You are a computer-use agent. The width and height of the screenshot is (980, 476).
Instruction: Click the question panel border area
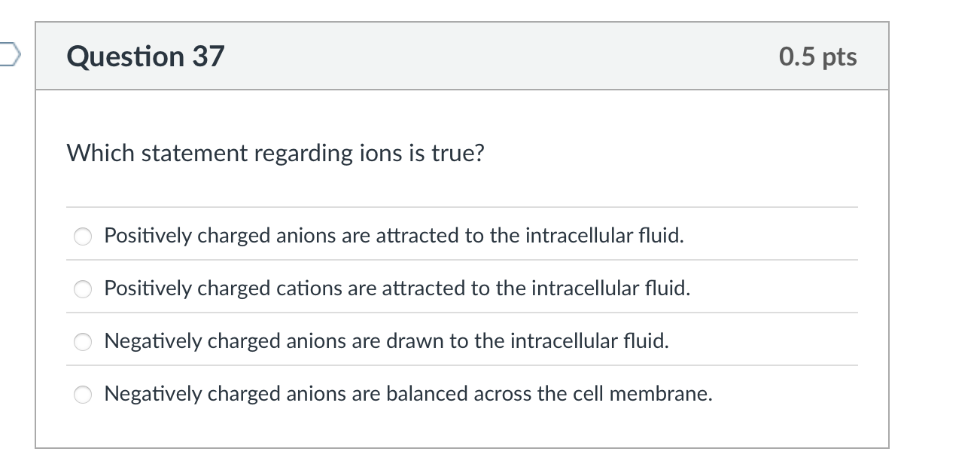point(888,264)
